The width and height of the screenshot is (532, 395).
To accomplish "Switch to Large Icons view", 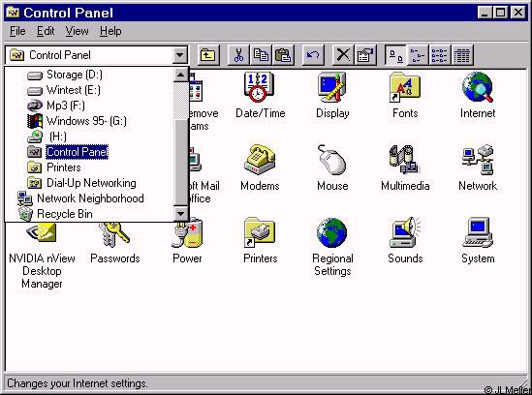I will (x=395, y=55).
